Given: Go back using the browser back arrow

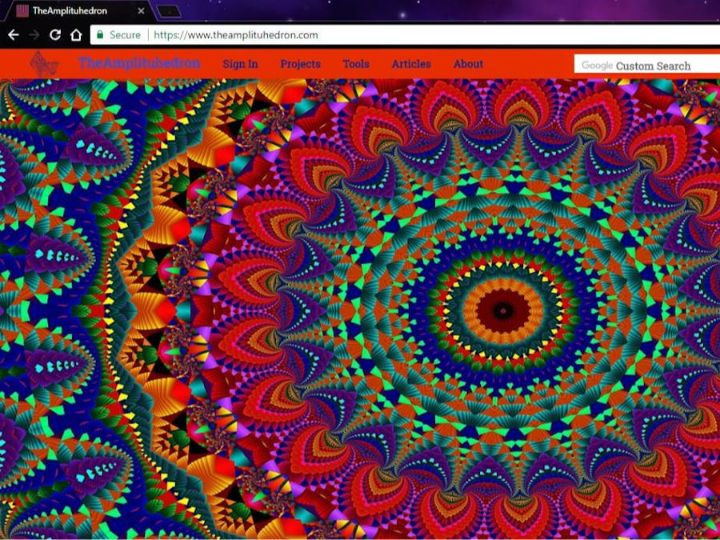Looking at the screenshot, I should (13, 35).
